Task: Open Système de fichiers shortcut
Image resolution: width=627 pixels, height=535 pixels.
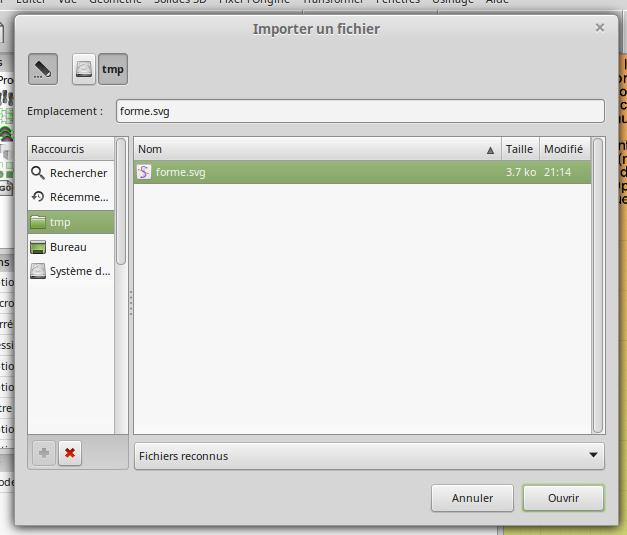Action: click(x=70, y=271)
